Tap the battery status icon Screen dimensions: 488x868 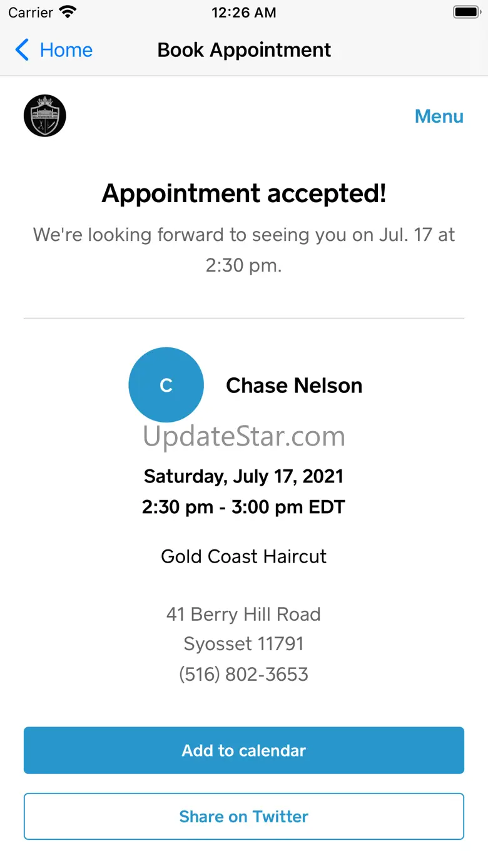[x=466, y=13]
